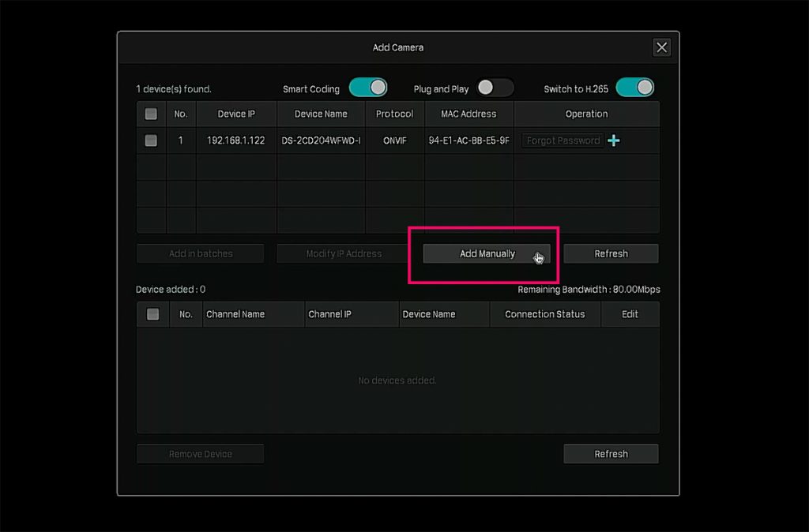Click the Add Manually button
Image resolution: width=809 pixels, height=532 pixels.
click(487, 253)
